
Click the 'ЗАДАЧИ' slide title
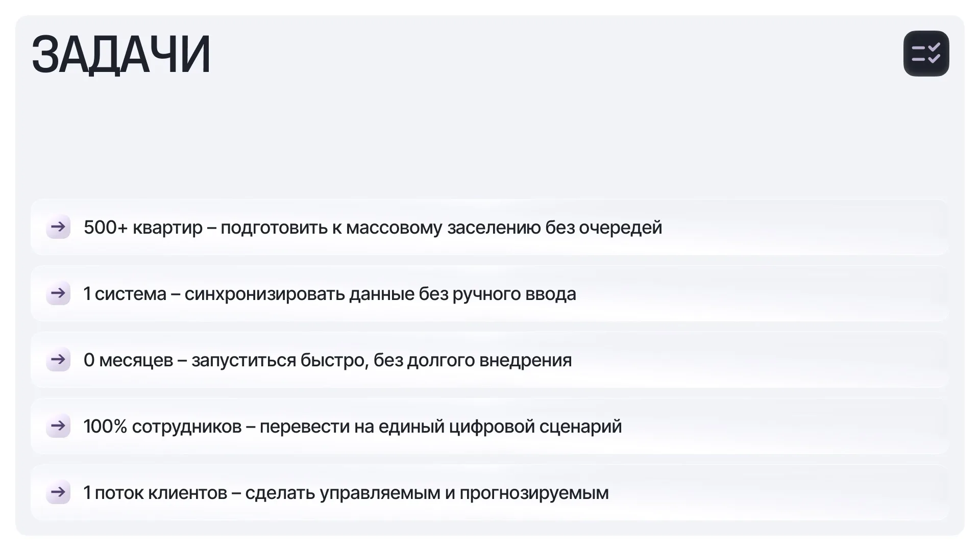(121, 55)
